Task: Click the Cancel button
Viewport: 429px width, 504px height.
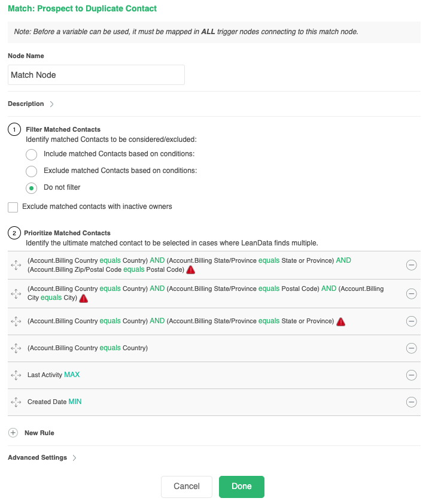Action: [x=186, y=487]
